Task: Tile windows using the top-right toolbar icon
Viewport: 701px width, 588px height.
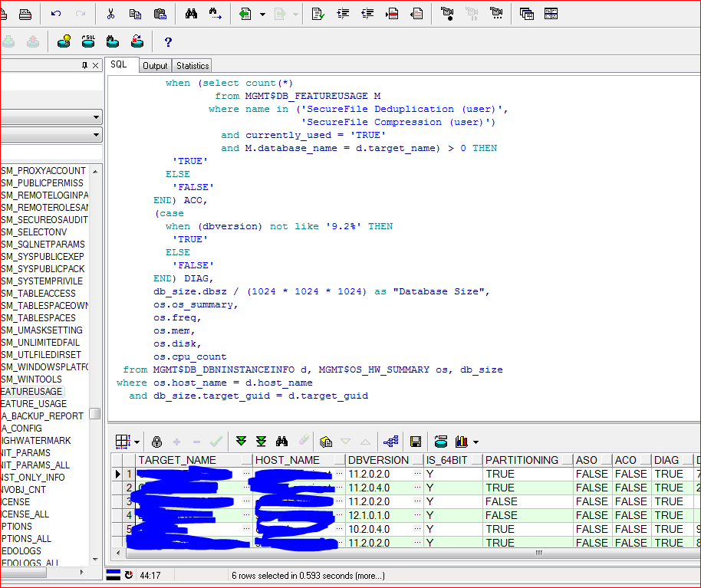Action: click(x=550, y=13)
